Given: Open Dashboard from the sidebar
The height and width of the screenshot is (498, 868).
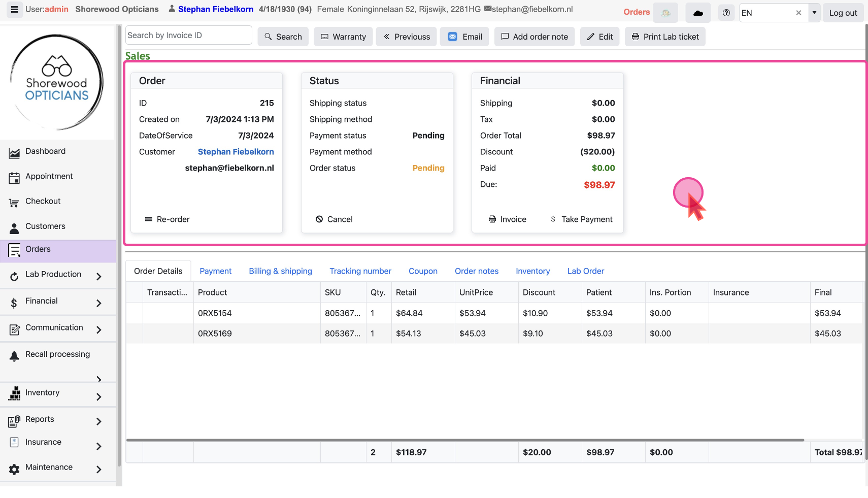Looking at the screenshot, I should [x=45, y=151].
